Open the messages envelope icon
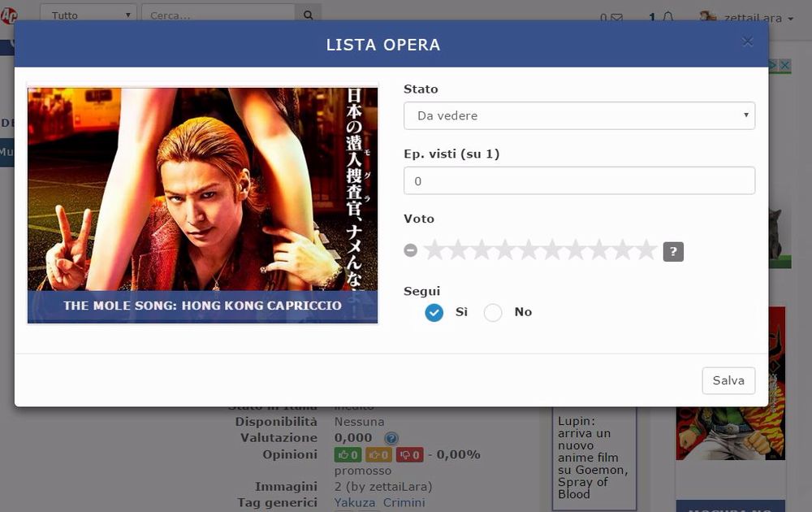812x512 pixels. [616, 18]
